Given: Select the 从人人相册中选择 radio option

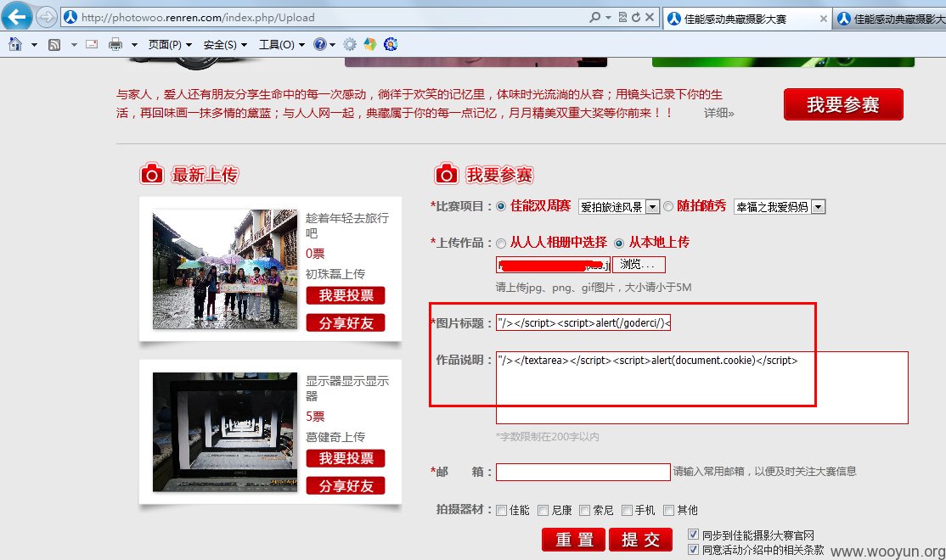Looking at the screenshot, I should coord(501,244).
